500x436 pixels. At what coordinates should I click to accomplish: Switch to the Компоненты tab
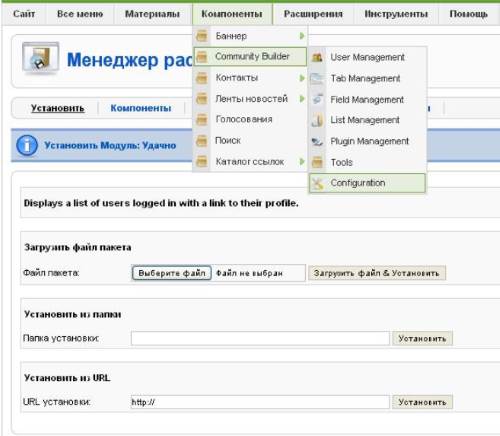[x=141, y=108]
